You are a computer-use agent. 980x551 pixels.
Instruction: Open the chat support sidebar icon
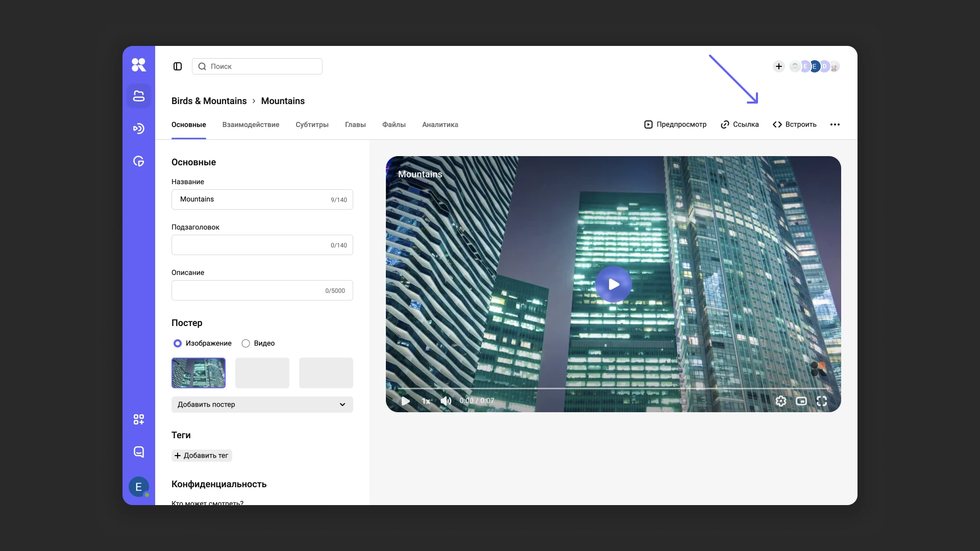(139, 452)
